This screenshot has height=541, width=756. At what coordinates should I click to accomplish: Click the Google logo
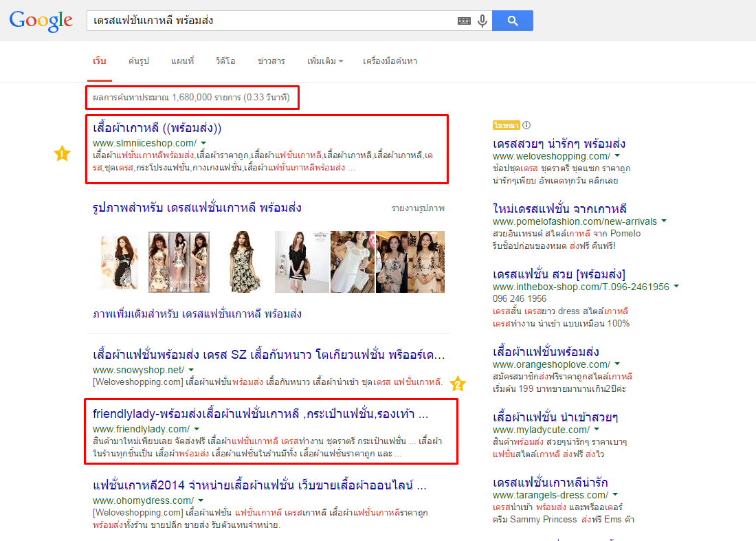pos(41,21)
